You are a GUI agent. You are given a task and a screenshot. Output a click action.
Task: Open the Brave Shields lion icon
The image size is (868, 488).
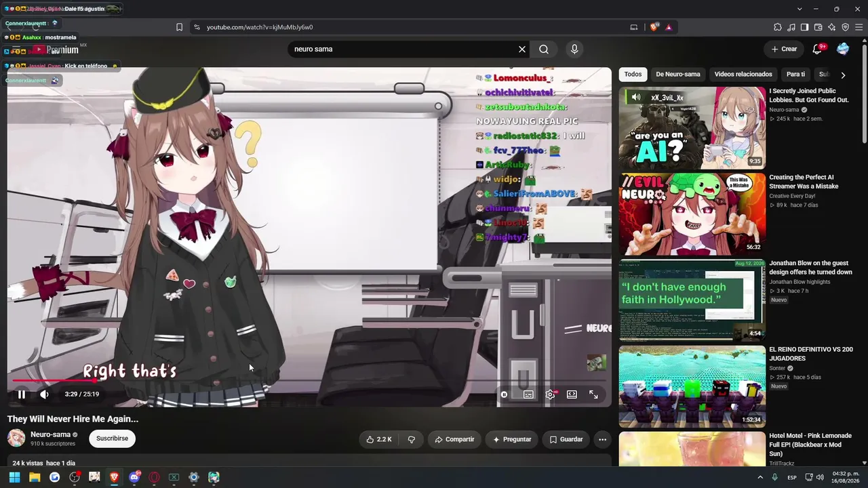pos(654,27)
